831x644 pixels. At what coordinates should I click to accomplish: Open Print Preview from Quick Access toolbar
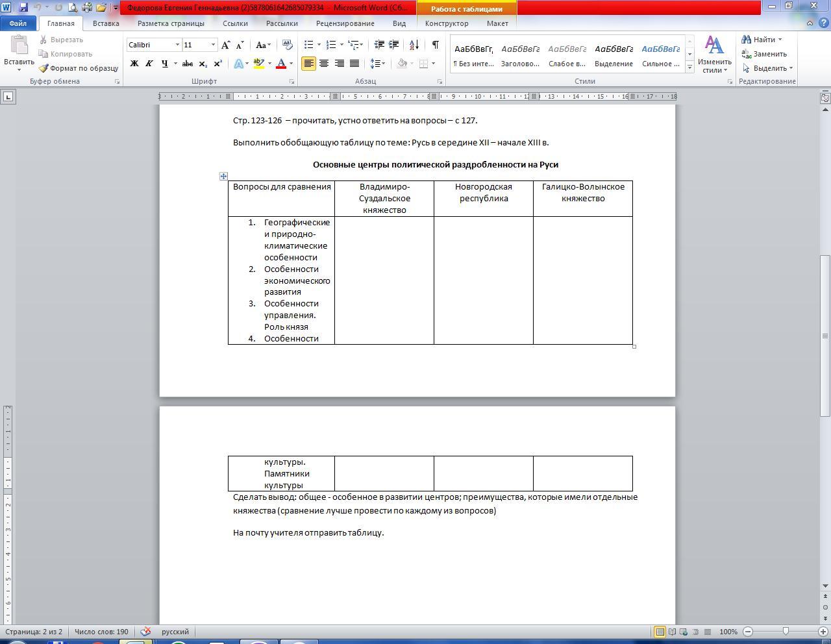point(72,8)
